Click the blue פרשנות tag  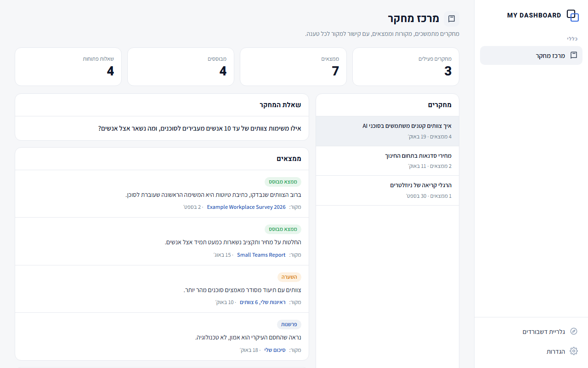pyautogui.click(x=289, y=324)
